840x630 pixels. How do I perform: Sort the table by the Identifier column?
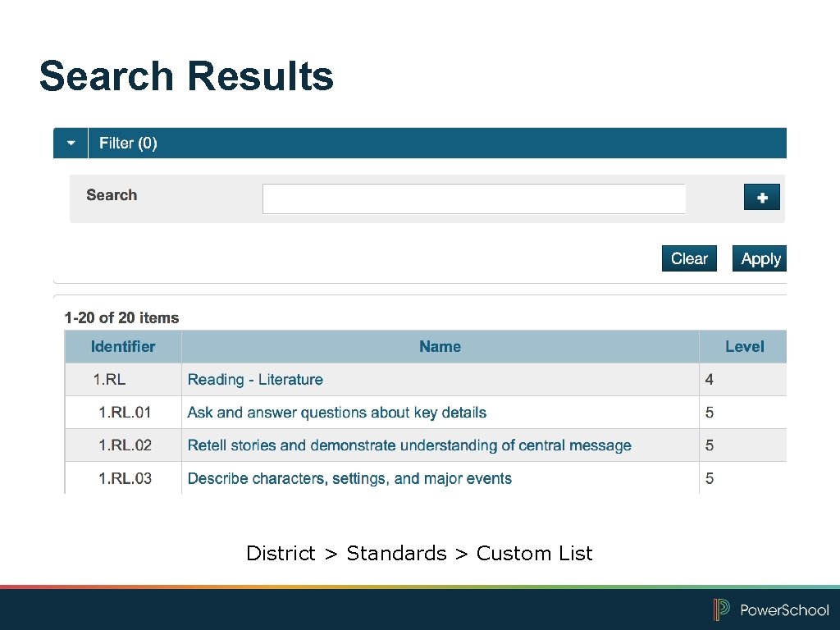(122, 346)
